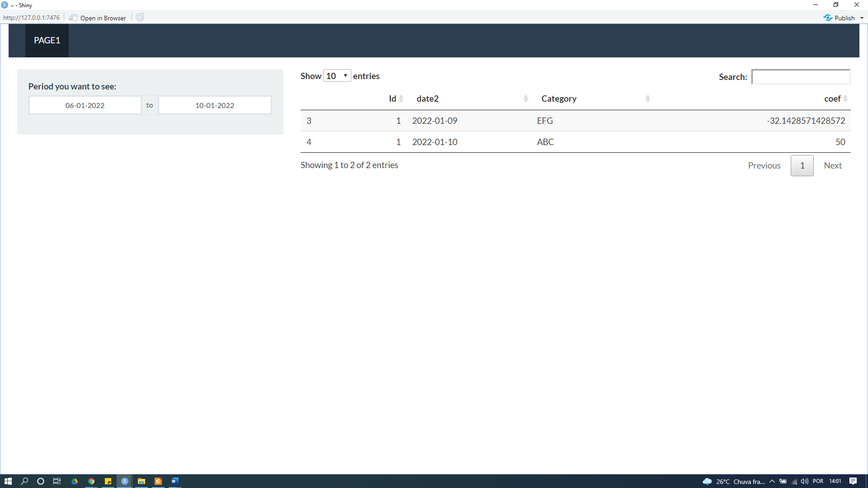Click coef value 50
The image size is (868, 488).
(x=840, y=142)
